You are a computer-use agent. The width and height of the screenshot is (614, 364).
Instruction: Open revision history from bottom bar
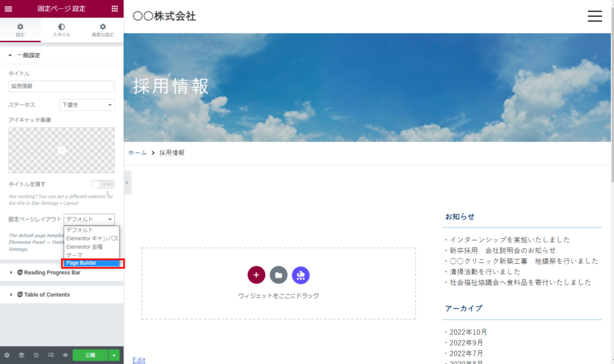pos(36,355)
